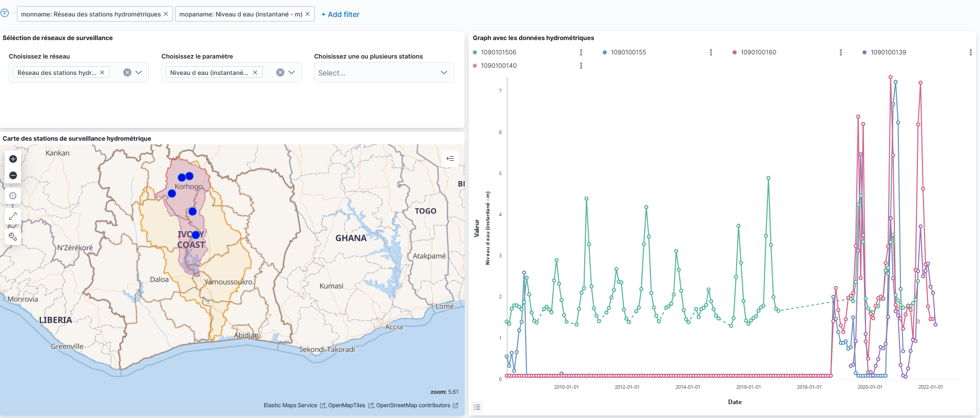Expand the réseau selection dropdown

click(139, 73)
